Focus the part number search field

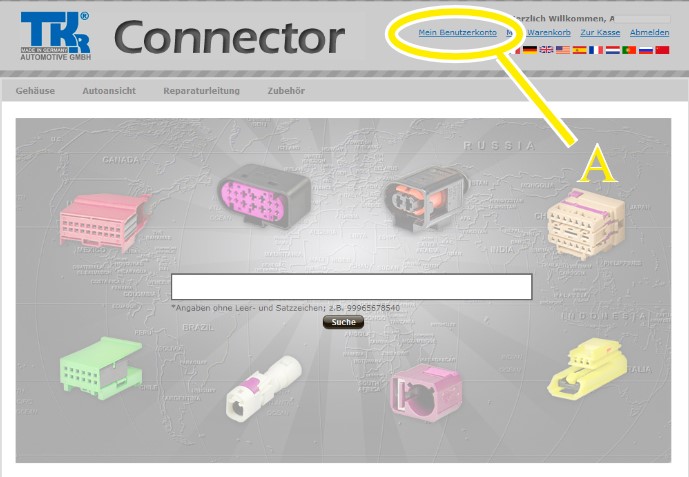[x=352, y=287]
